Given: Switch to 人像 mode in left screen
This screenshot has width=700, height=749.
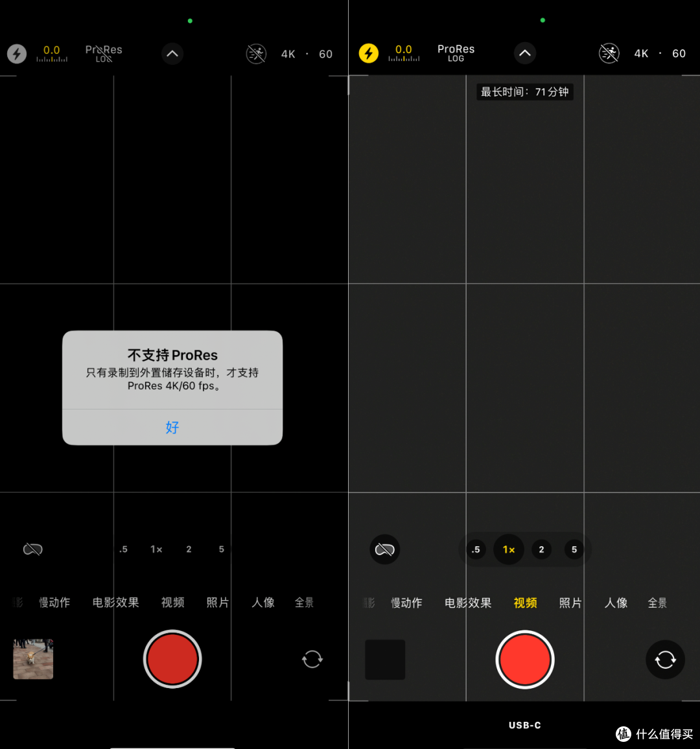Looking at the screenshot, I should (262, 603).
